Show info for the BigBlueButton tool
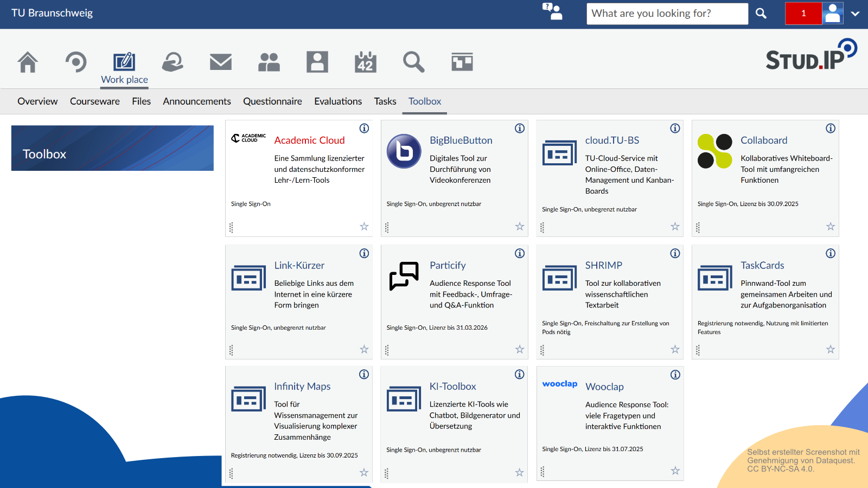 point(520,129)
